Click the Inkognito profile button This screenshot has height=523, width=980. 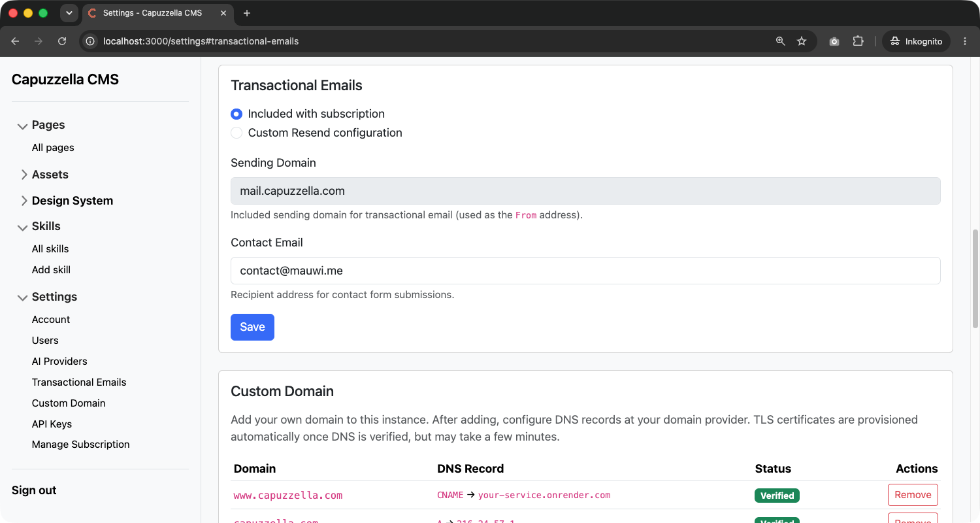tap(916, 41)
